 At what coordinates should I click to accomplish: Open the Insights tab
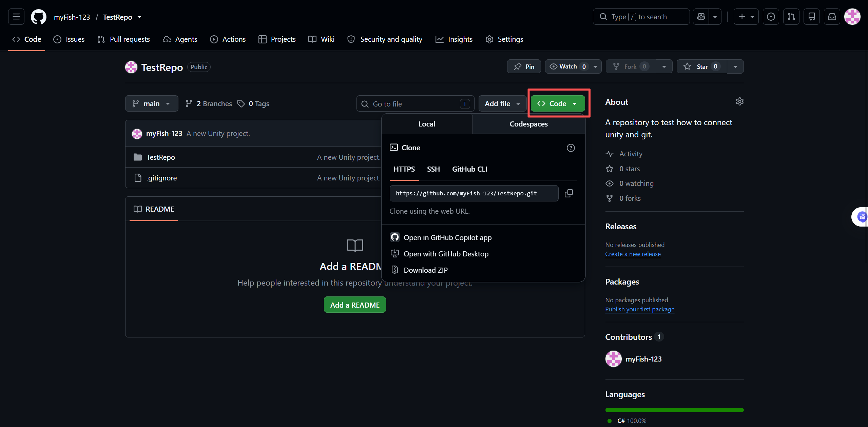454,39
